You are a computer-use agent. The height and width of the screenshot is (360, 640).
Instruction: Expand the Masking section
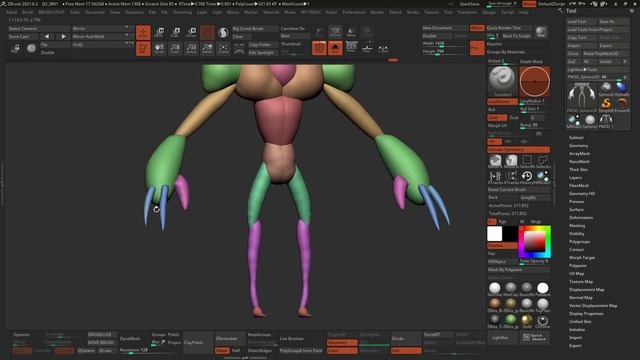pos(577,226)
